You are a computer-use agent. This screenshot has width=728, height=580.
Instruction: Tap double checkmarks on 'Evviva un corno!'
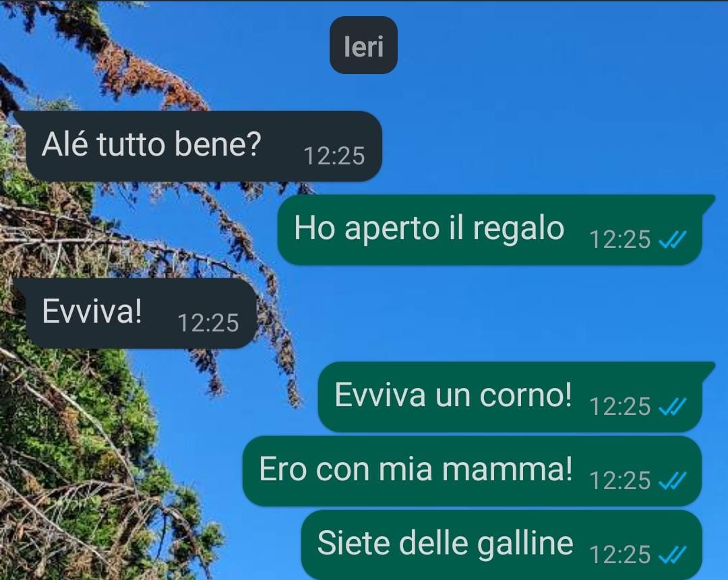pyautogui.click(x=672, y=406)
